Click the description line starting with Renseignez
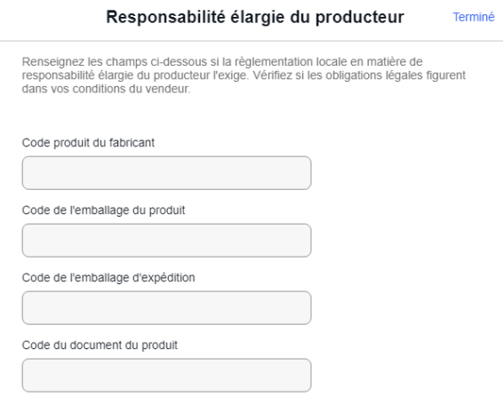Screen dimensions: 504x420 222,61
